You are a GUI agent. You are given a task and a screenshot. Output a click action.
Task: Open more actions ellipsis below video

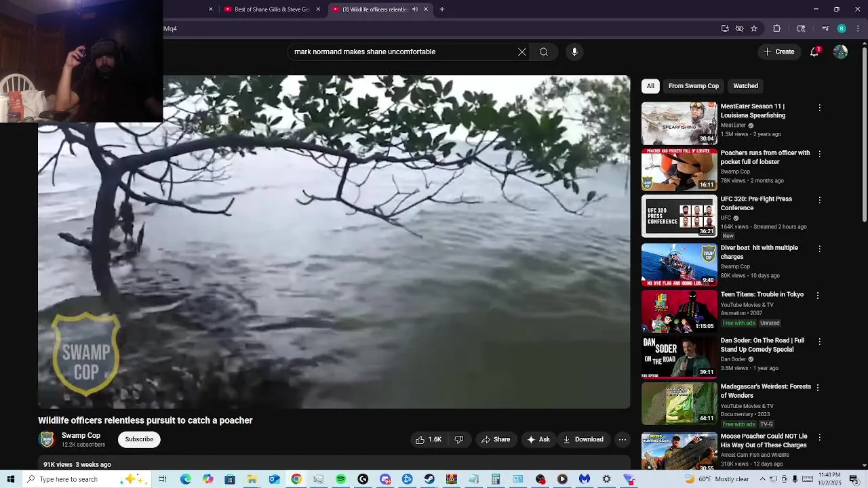pos(622,439)
